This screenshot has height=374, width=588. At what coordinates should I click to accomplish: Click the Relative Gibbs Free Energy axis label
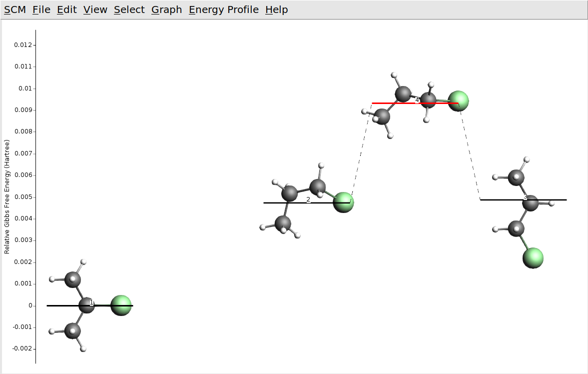coord(7,196)
